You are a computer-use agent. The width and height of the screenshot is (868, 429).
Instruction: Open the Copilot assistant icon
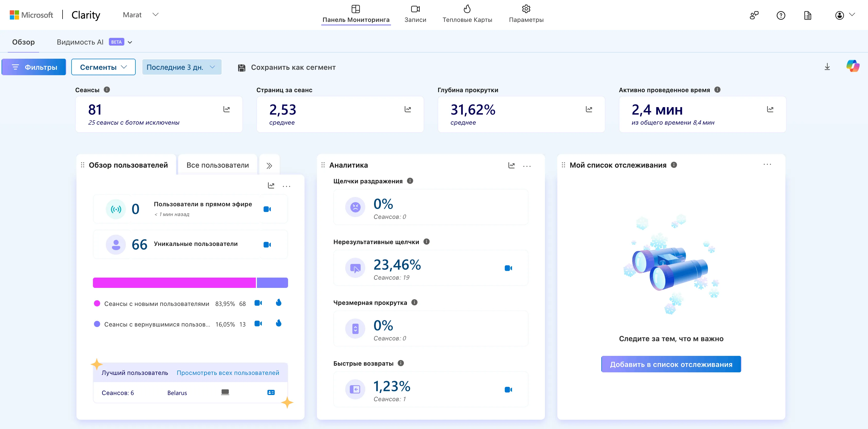(853, 66)
